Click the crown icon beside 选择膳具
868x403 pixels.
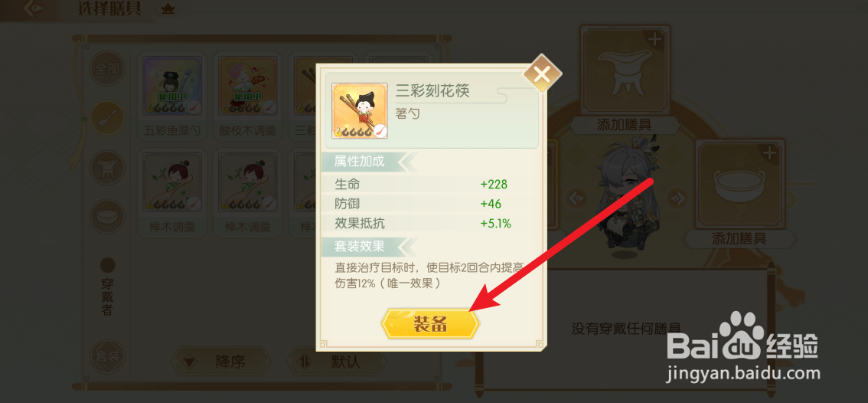167,9
